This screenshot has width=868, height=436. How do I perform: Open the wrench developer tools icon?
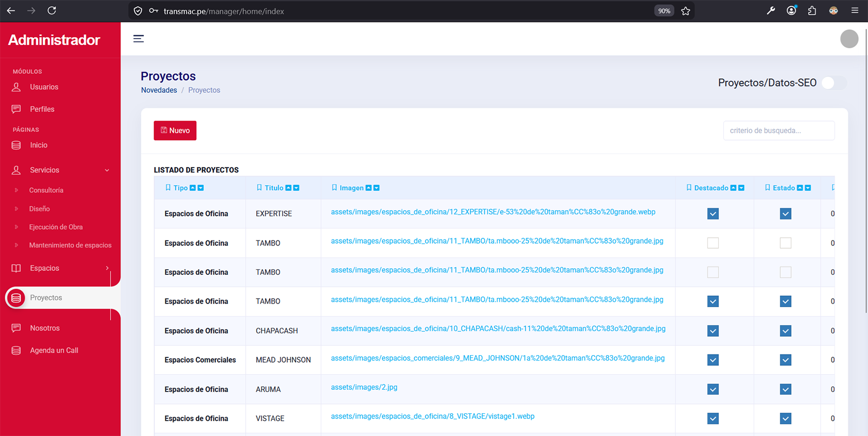[771, 10]
